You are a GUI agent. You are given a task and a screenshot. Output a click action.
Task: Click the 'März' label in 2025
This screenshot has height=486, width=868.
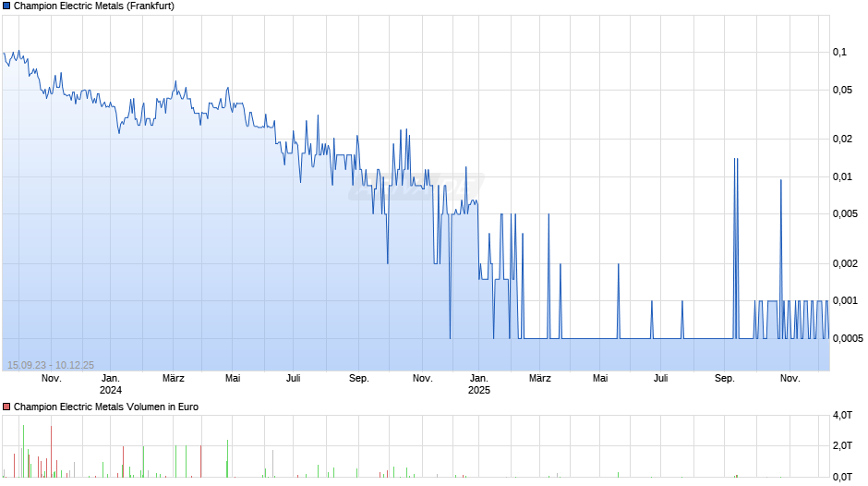tap(540, 379)
